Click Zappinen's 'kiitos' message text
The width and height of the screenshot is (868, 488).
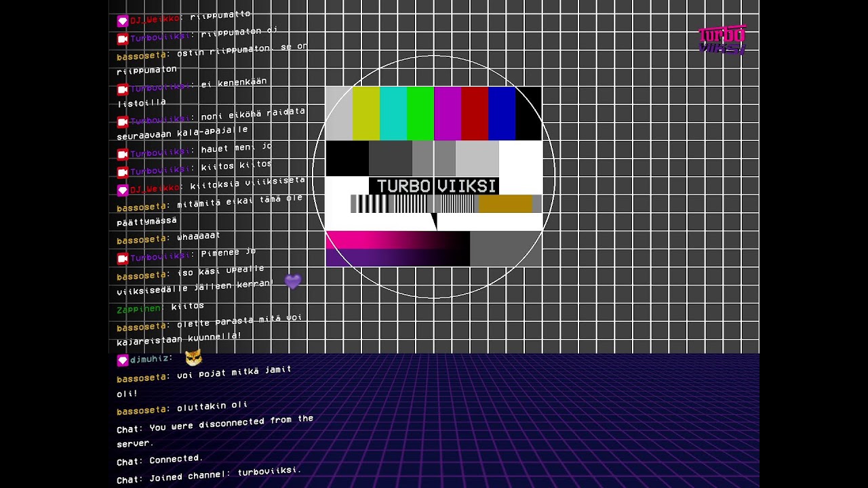[x=187, y=306]
